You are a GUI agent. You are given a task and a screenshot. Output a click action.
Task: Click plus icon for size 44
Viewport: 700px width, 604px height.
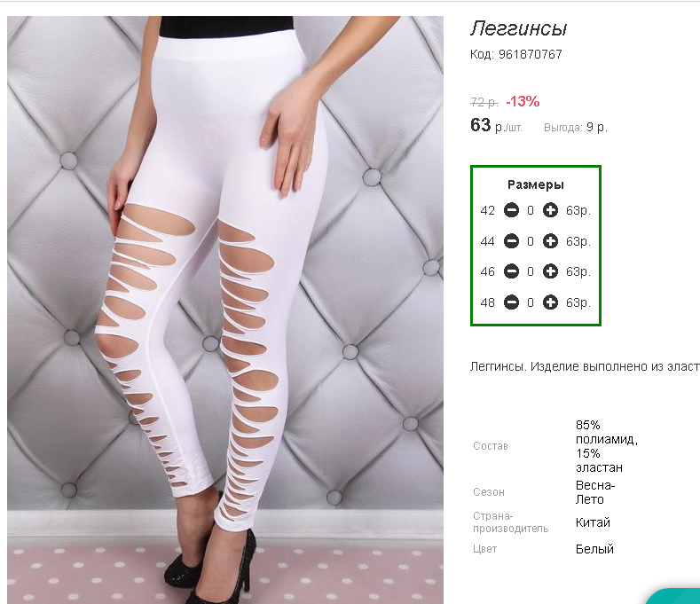click(x=550, y=241)
